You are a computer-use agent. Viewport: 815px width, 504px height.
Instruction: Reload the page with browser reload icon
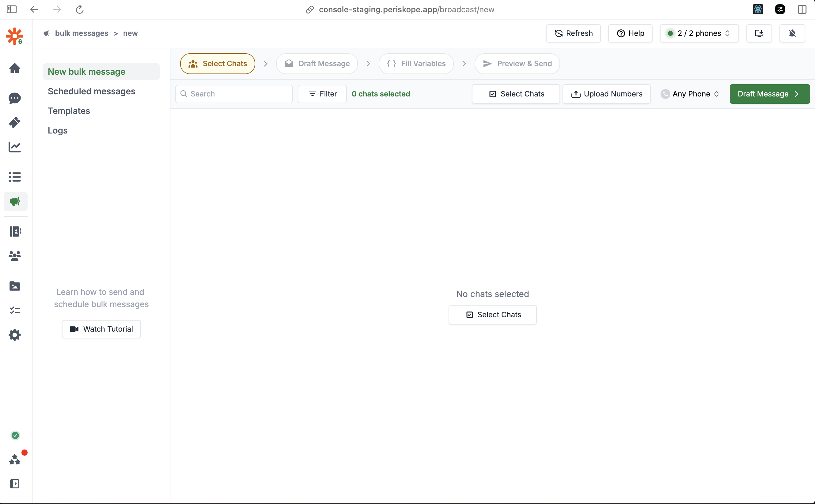[x=79, y=9]
